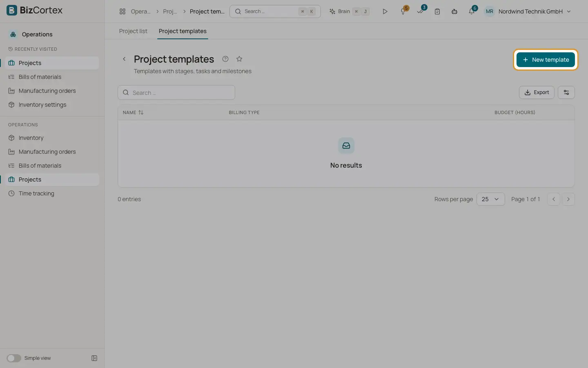The height and width of the screenshot is (368, 588).
Task: Open the help question-mark icon by title
Action: tap(225, 59)
